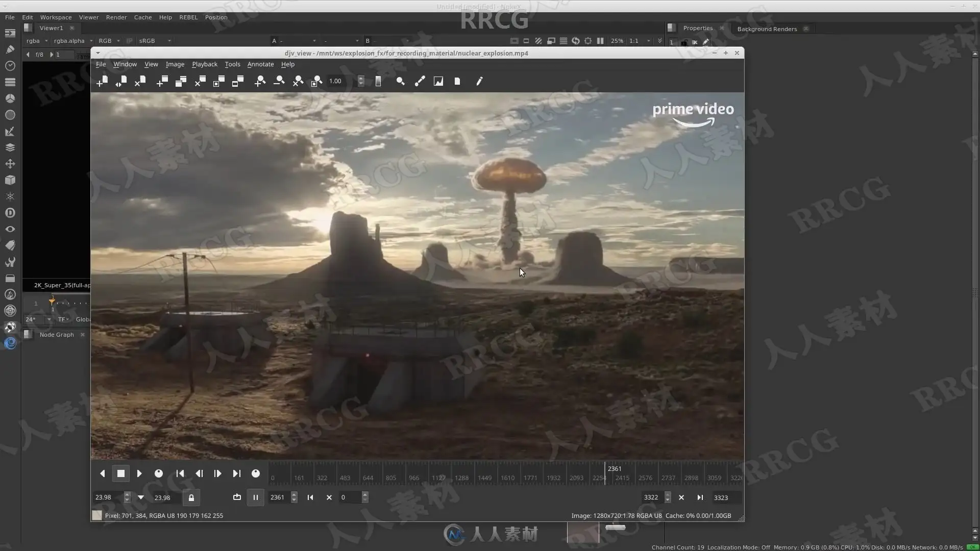This screenshot has width=980, height=551.
Task: Click the djv_view close window toolbar icon
Action: tap(200, 81)
